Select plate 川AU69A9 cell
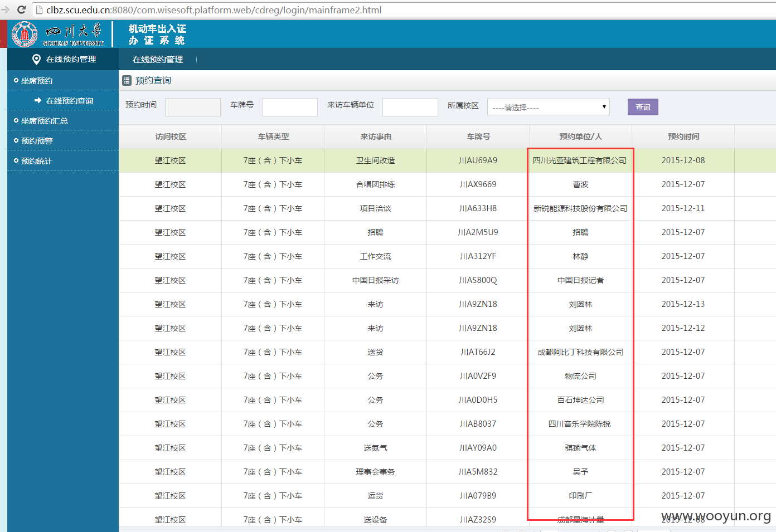 (478, 160)
